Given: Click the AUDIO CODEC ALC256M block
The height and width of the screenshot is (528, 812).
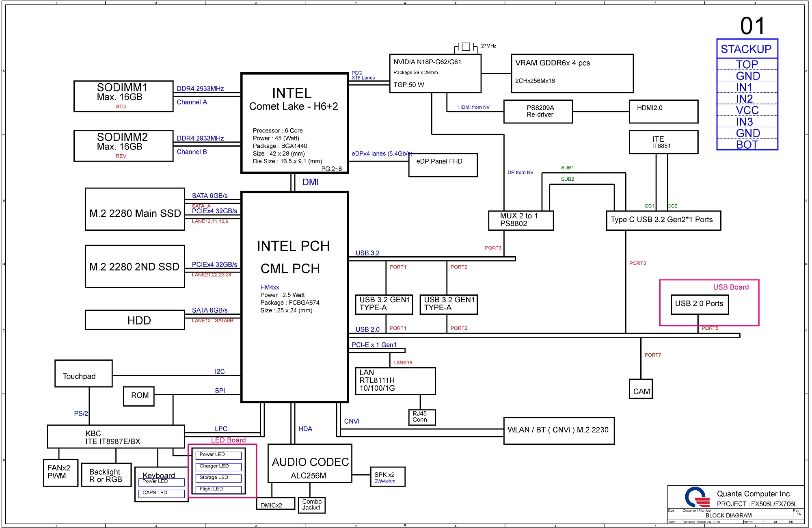Looking at the screenshot, I should pos(310,463).
